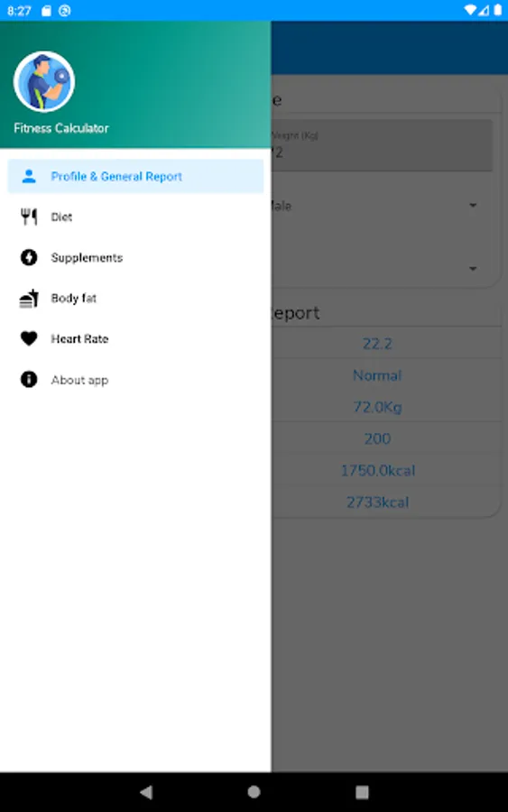The height and width of the screenshot is (812, 508).
Task: Tap the info icon for About app
Action: 29,380
